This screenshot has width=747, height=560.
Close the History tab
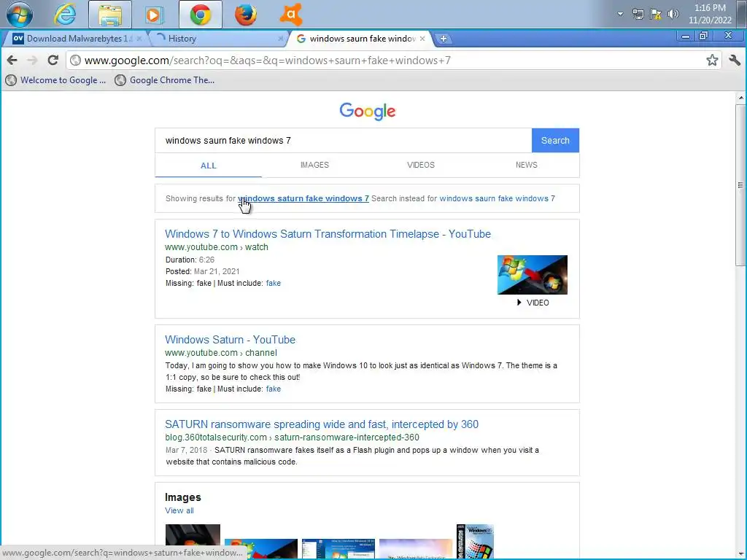pyautogui.click(x=281, y=39)
